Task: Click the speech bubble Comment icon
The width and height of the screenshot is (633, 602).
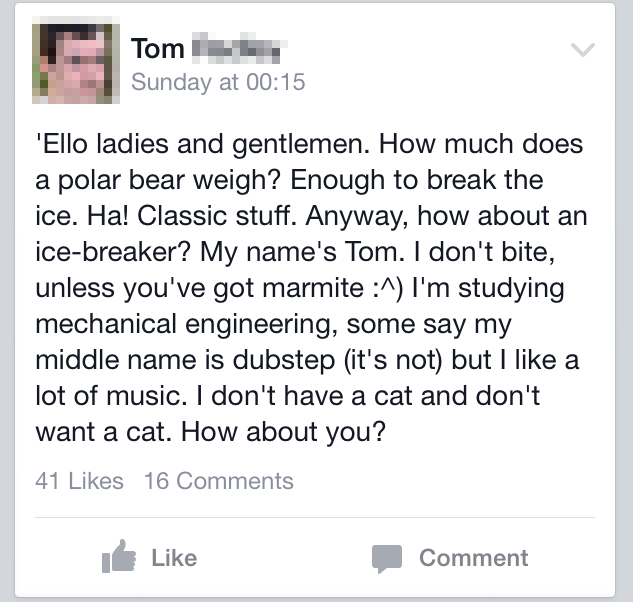Action: 387,558
